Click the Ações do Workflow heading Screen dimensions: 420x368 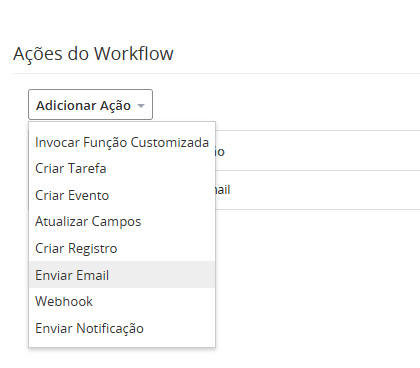(93, 54)
